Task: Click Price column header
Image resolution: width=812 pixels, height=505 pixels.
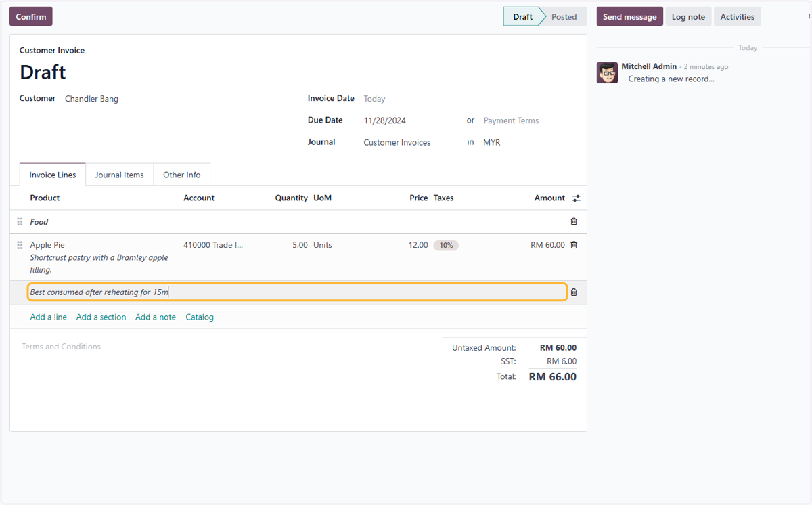Action: 419,198
